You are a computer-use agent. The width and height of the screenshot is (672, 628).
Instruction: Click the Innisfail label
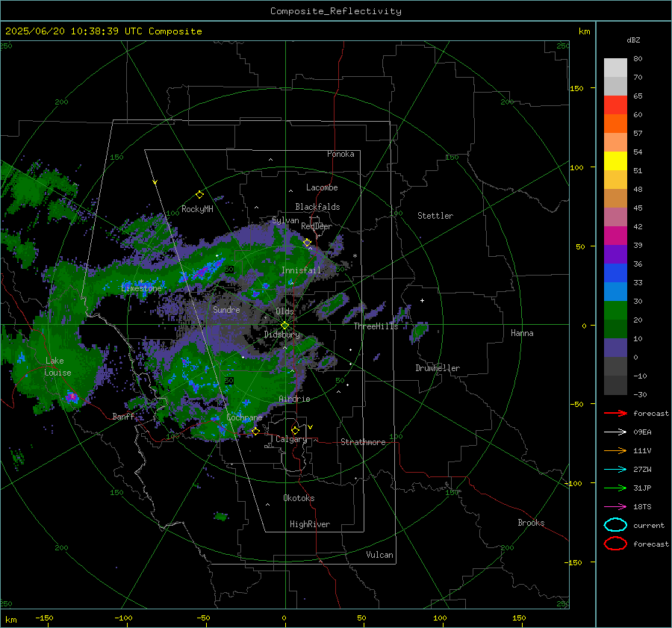pos(301,270)
